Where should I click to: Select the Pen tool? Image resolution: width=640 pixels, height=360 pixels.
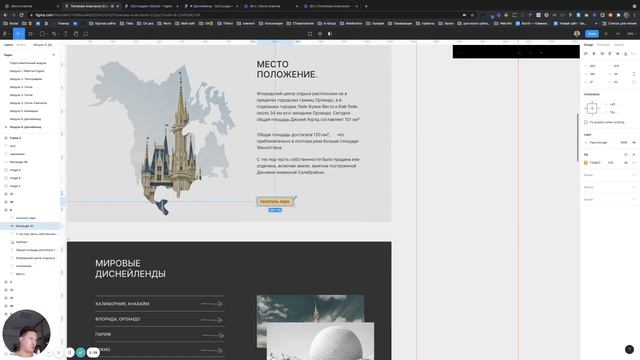[x=54, y=34]
